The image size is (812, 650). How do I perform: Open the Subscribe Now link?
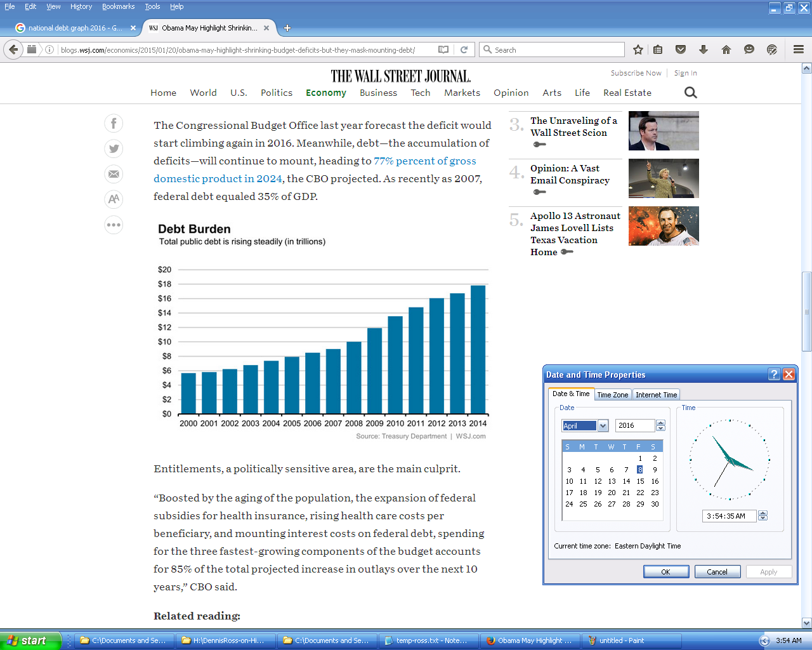tap(636, 73)
